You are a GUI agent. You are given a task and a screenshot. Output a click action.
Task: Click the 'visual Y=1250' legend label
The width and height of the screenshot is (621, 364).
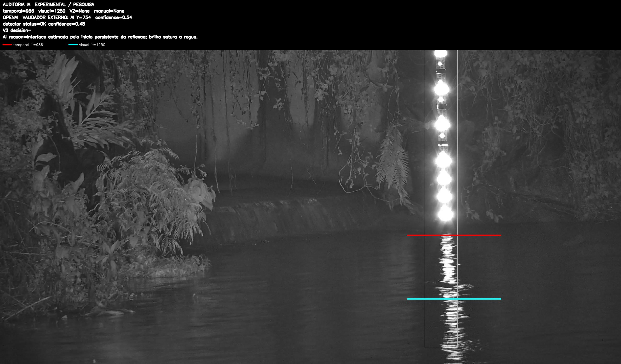point(92,45)
